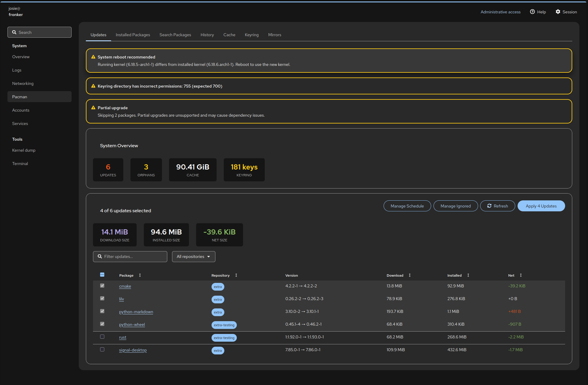Toggle the select-all header checkbox
The image size is (588, 385).
[102, 275]
